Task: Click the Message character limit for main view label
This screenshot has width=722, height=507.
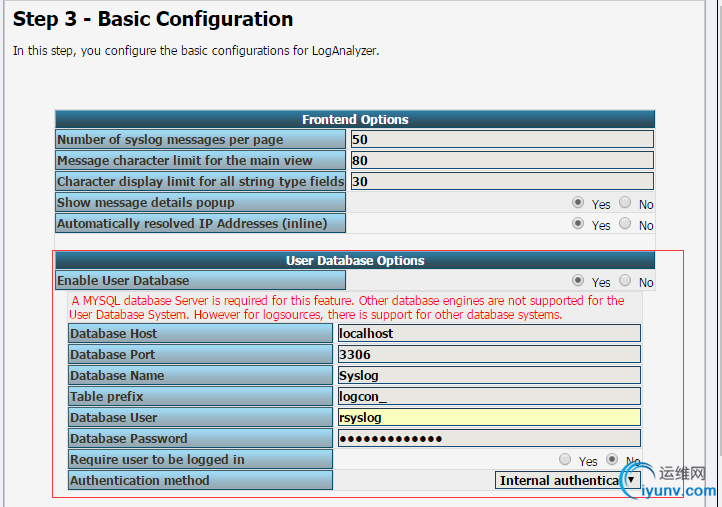Action: coord(200,160)
